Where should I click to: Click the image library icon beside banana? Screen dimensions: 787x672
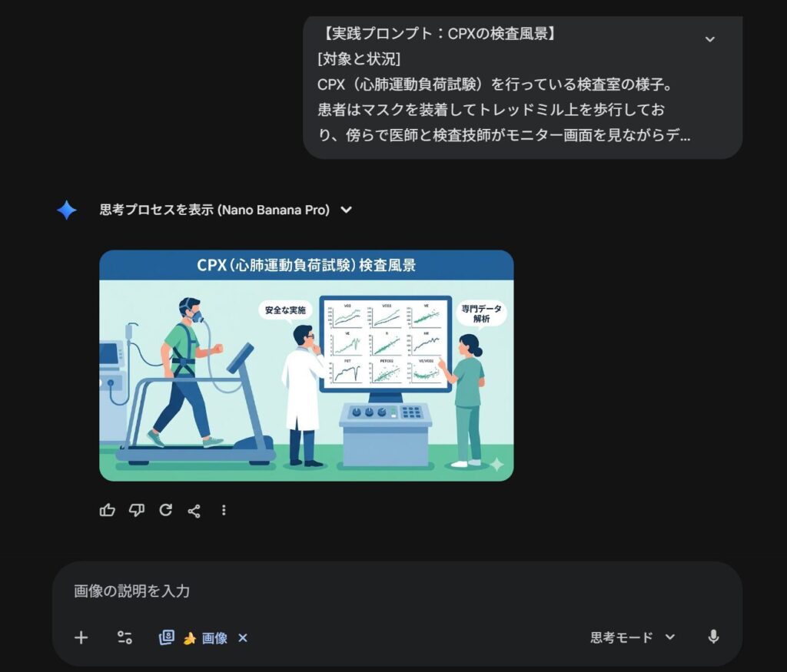click(167, 637)
